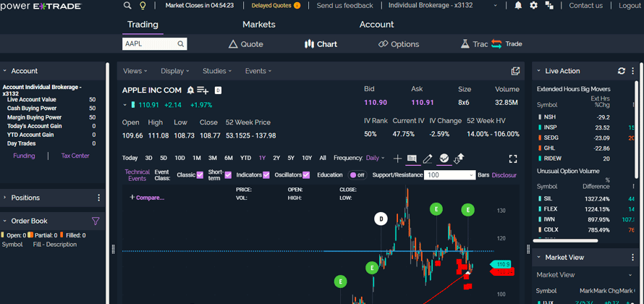Open the Tax Center link
The image size is (644, 304).
tap(75, 156)
